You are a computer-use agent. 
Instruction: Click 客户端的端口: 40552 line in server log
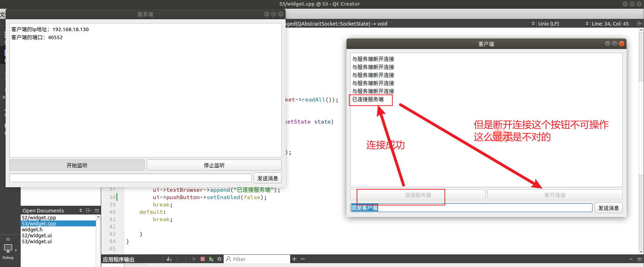pyautogui.click(x=37, y=37)
